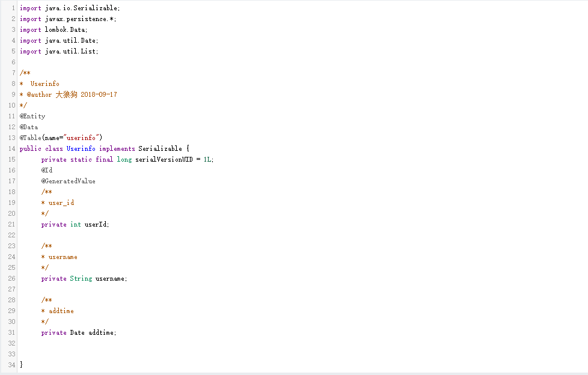Viewport: 588px width, 375px height.
Task: Click the java.util.List import line
Action: (x=58, y=52)
